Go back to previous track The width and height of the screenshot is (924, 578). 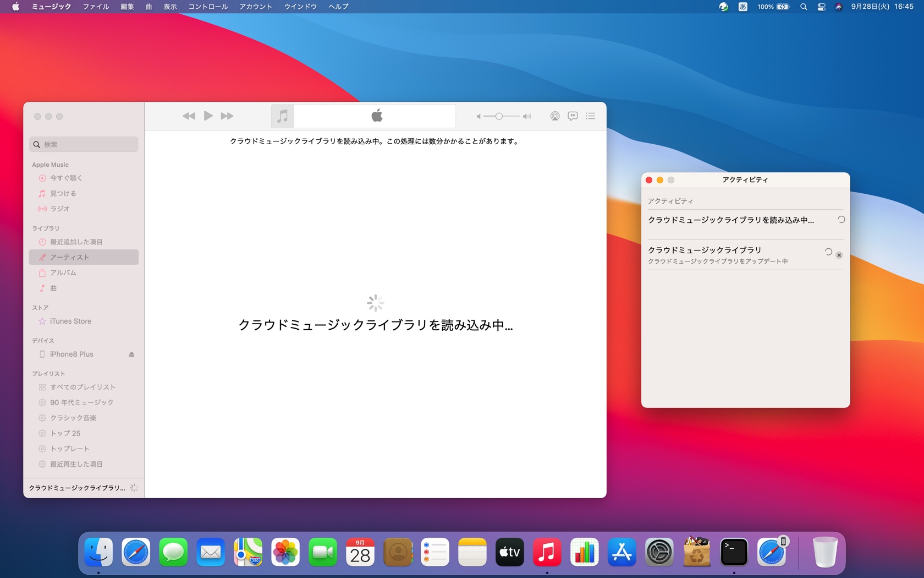189,116
